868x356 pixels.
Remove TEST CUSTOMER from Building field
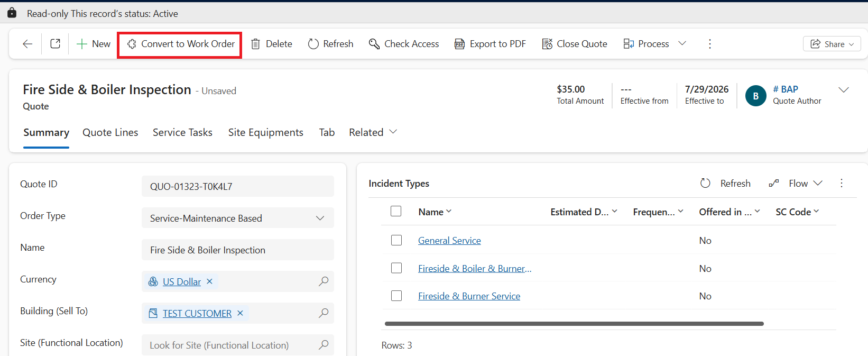[x=240, y=313]
